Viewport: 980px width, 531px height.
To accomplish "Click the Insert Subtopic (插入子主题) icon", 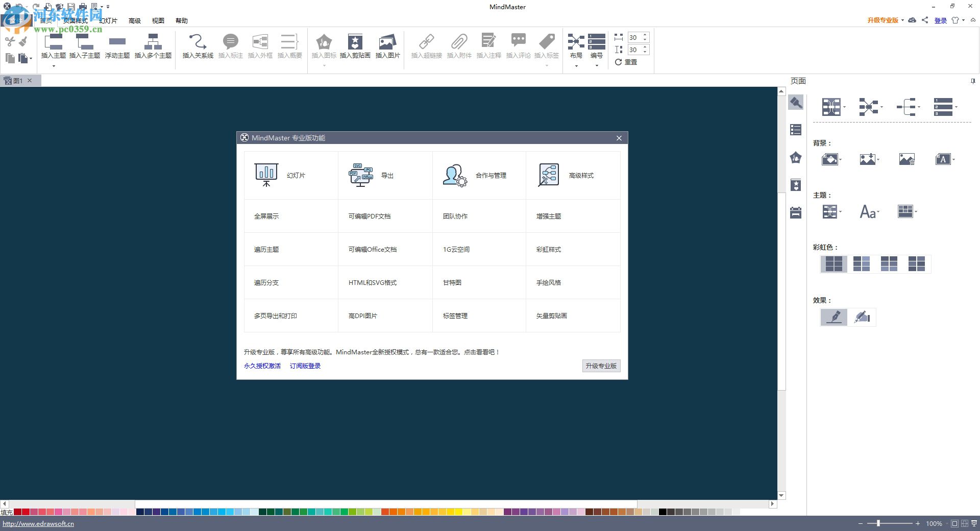I will point(85,41).
